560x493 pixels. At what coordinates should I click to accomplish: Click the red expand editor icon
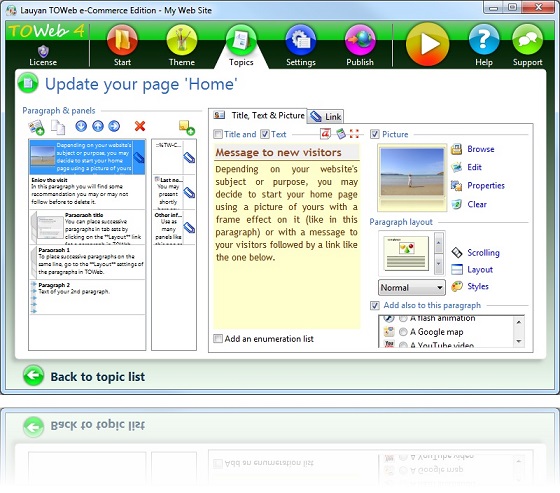coord(354,134)
